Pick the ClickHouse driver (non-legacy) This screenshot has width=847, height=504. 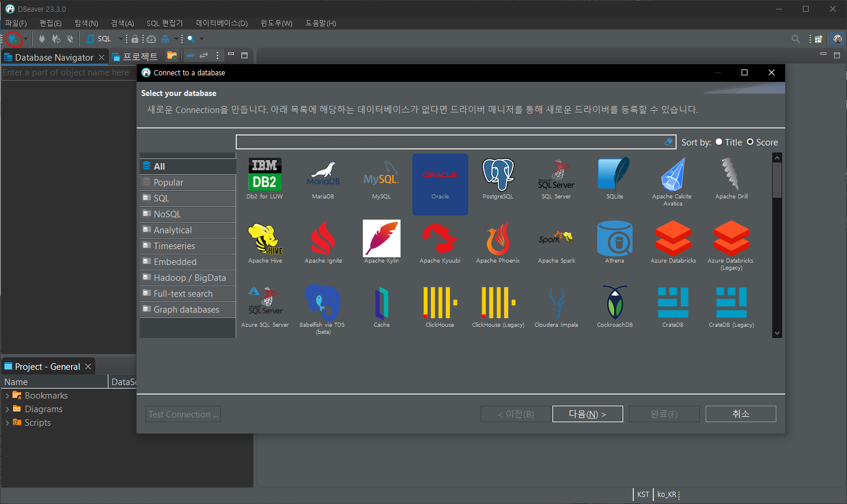(x=440, y=307)
